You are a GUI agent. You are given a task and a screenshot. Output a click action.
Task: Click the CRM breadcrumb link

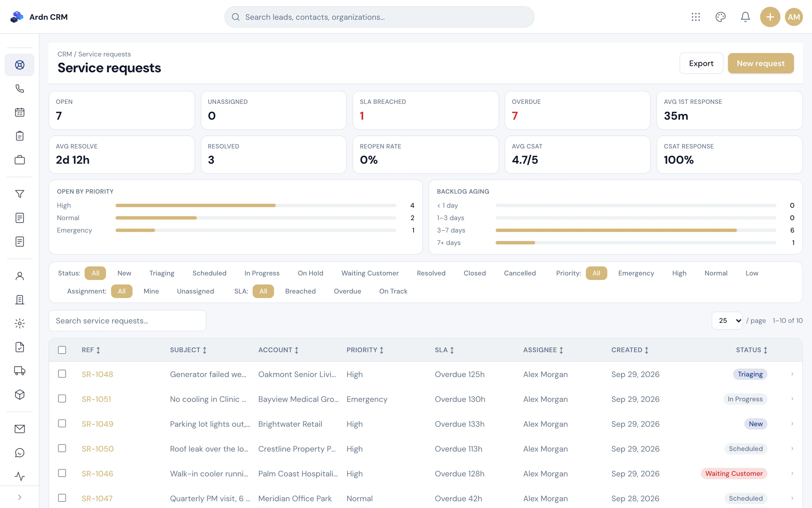64,54
